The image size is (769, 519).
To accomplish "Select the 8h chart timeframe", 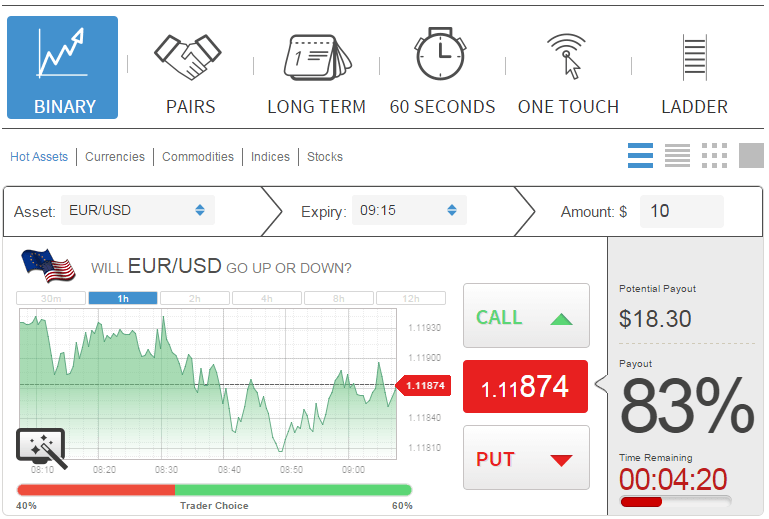I will (x=338, y=298).
